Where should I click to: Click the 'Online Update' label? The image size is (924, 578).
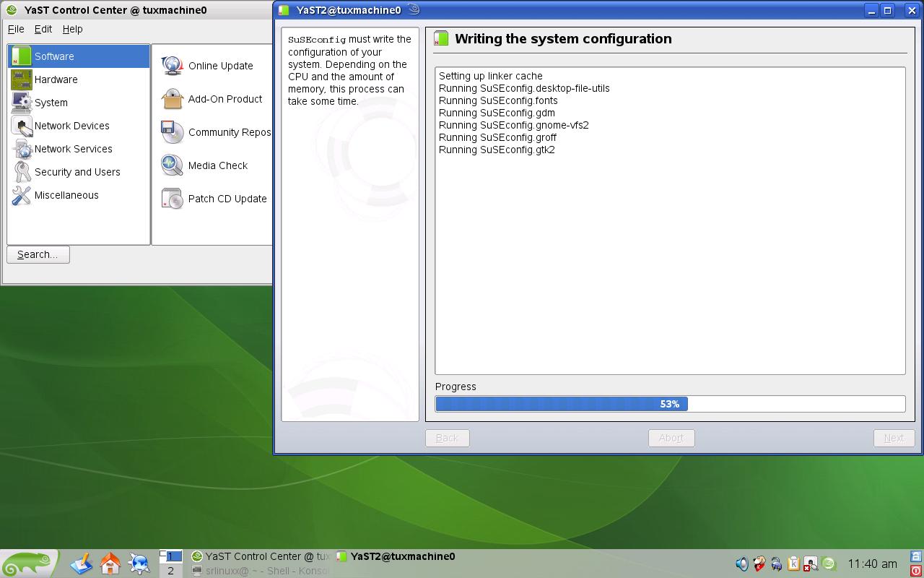[x=221, y=66]
